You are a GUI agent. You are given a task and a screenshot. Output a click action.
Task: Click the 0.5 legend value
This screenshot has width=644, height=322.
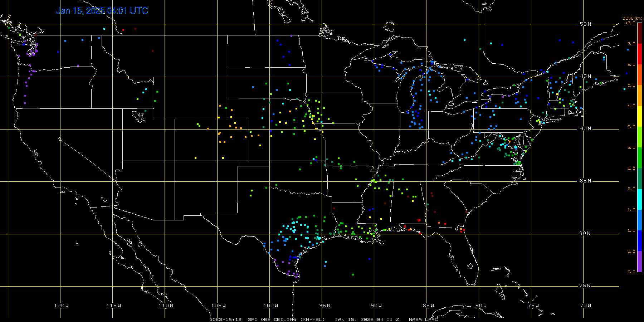[631, 251]
